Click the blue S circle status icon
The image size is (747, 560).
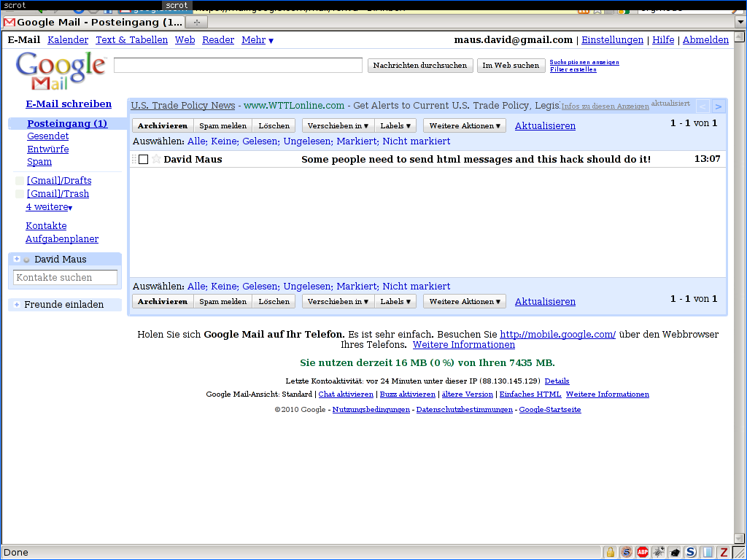691,553
